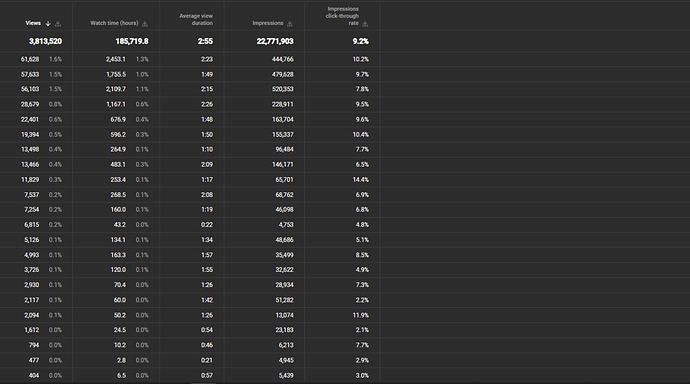690x384 pixels.
Task: Sort by the Impressions column header
Action: [268, 23]
